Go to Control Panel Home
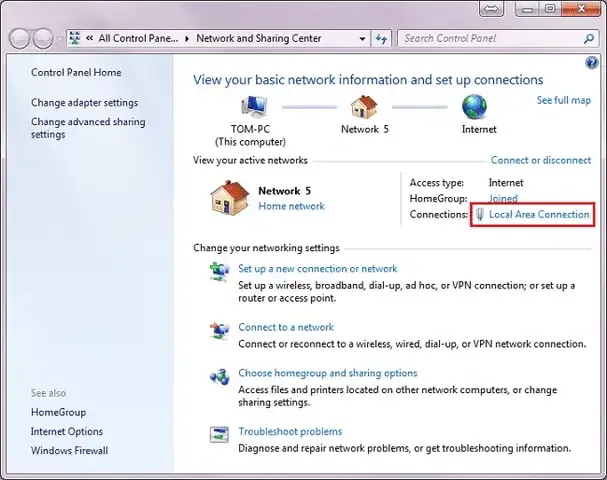Screen dimensions: 607x480 76,73
